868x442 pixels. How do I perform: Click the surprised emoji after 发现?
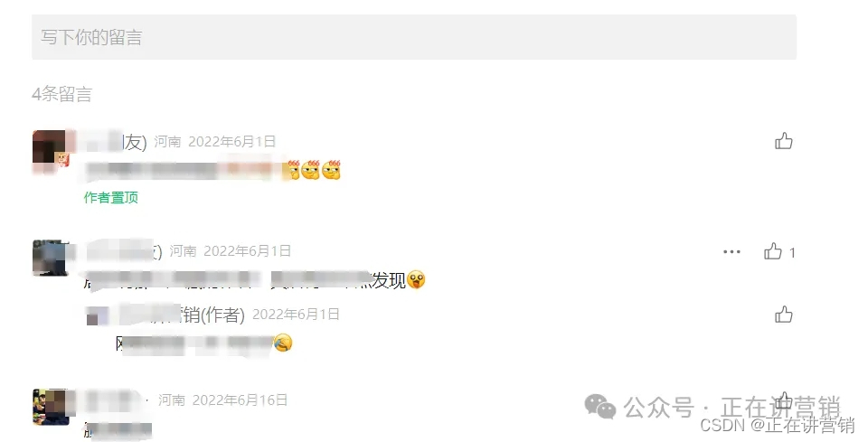click(416, 280)
